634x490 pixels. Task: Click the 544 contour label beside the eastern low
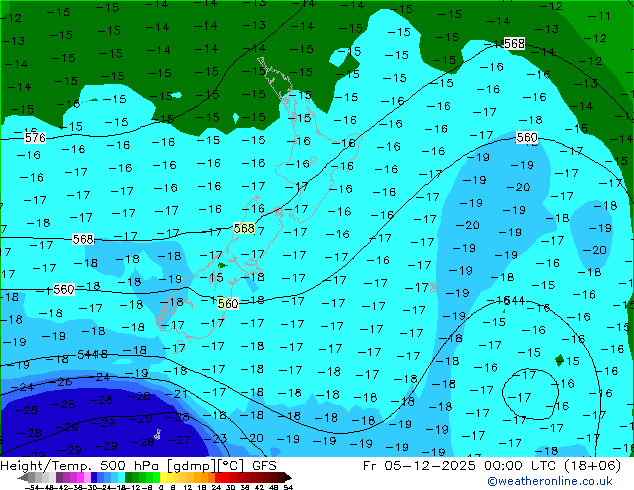[x=514, y=300]
